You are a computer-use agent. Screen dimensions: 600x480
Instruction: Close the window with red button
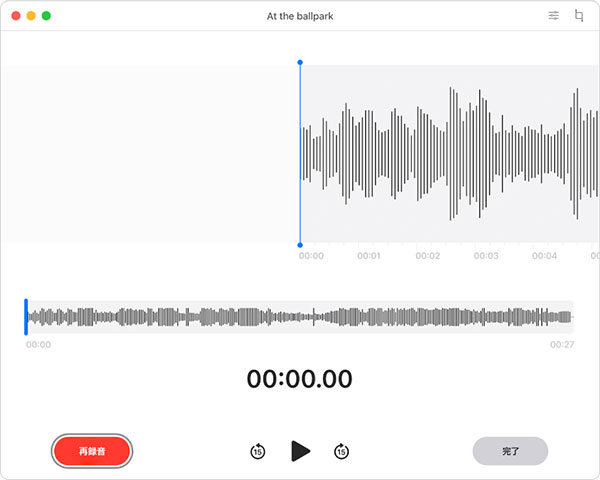click(x=16, y=16)
